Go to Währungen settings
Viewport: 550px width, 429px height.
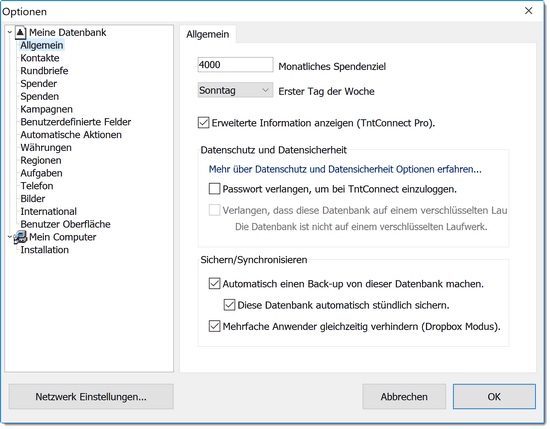tap(46, 148)
